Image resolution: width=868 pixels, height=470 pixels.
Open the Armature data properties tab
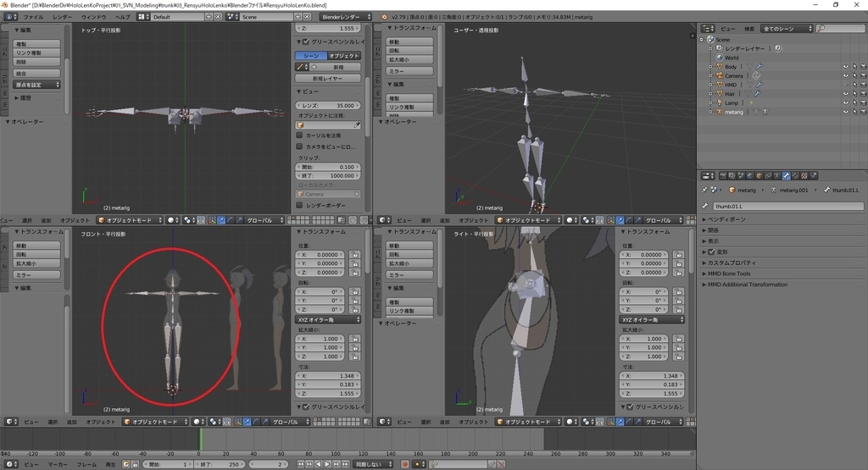776,176
